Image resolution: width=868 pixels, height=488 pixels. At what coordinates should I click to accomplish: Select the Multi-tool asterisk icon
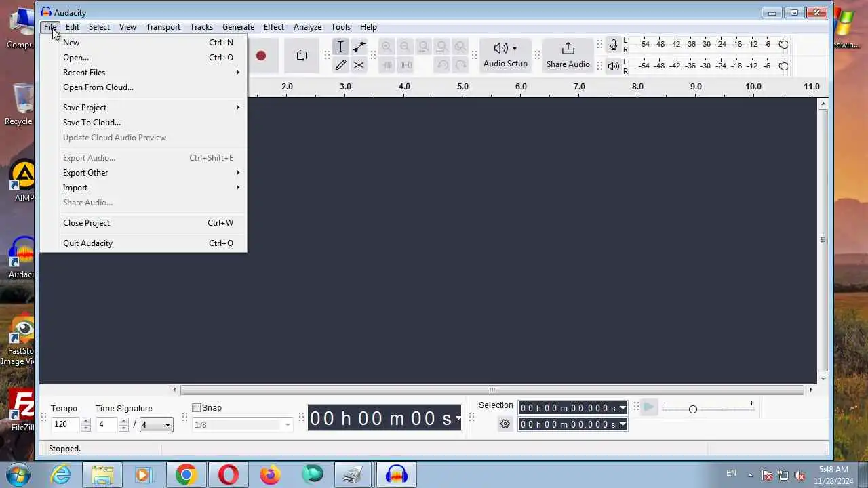[359, 65]
